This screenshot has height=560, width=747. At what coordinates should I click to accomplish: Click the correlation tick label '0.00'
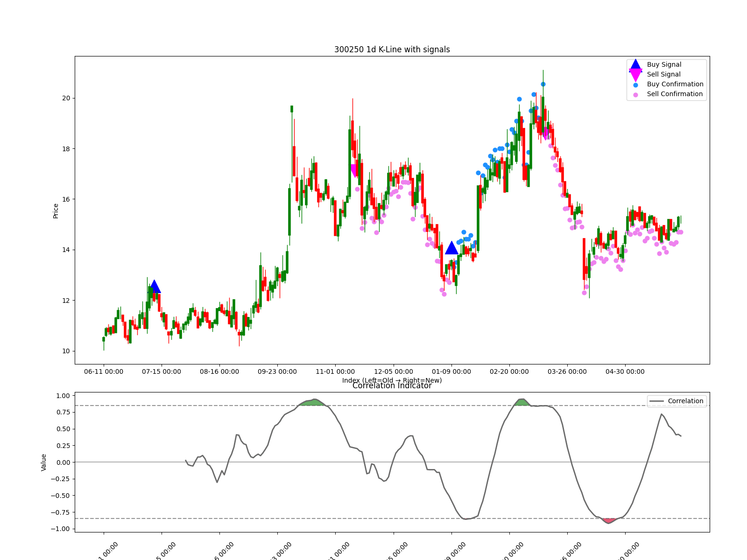[x=63, y=462]
